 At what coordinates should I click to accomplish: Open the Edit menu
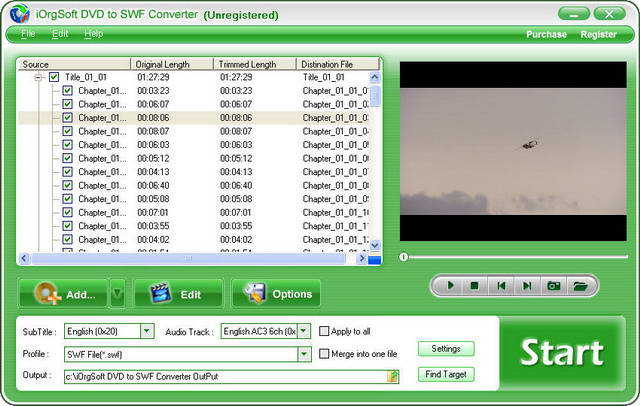(x=60, y=33)
